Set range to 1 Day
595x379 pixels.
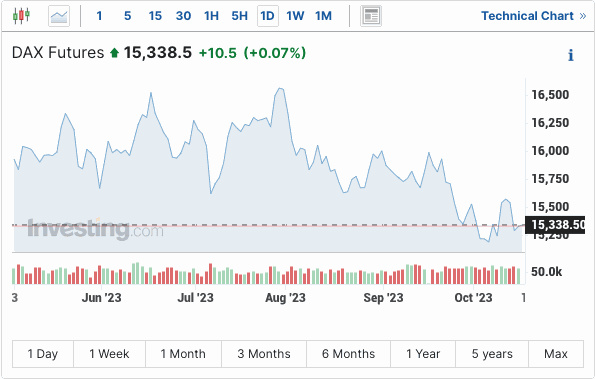click(x=43, y=354)
